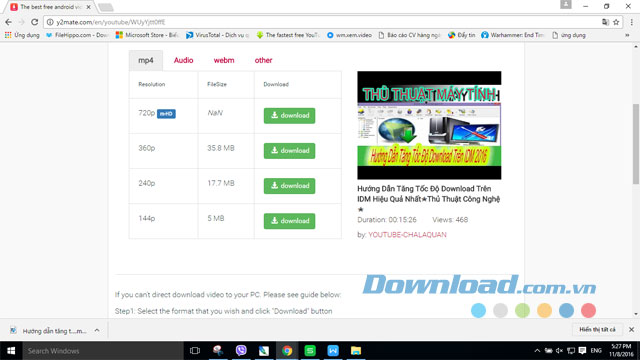Open the green S spreadsheet taskbar app

[x=310, y=351]
